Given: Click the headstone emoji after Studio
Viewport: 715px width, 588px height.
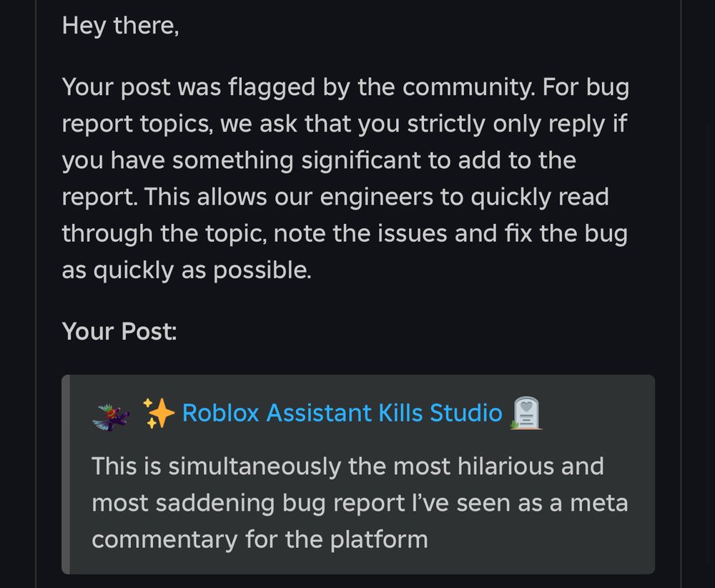Looking at the screenshot, I should 526,413.
